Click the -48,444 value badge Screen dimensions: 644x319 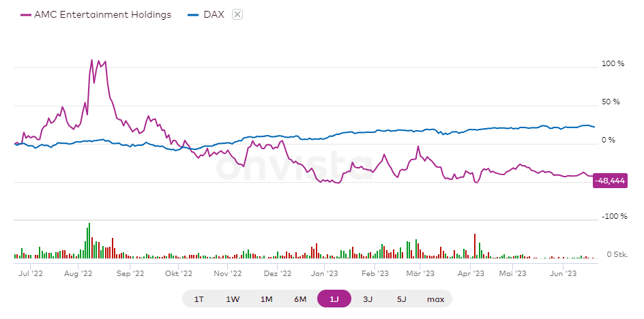point(611,181)
